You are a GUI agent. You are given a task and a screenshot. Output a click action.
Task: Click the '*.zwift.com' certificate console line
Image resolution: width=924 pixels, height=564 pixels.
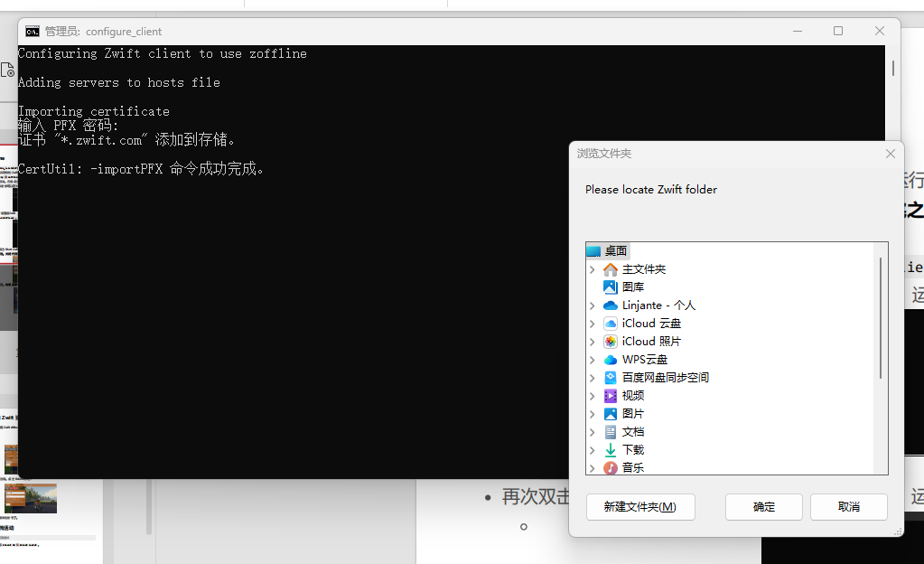126,140
